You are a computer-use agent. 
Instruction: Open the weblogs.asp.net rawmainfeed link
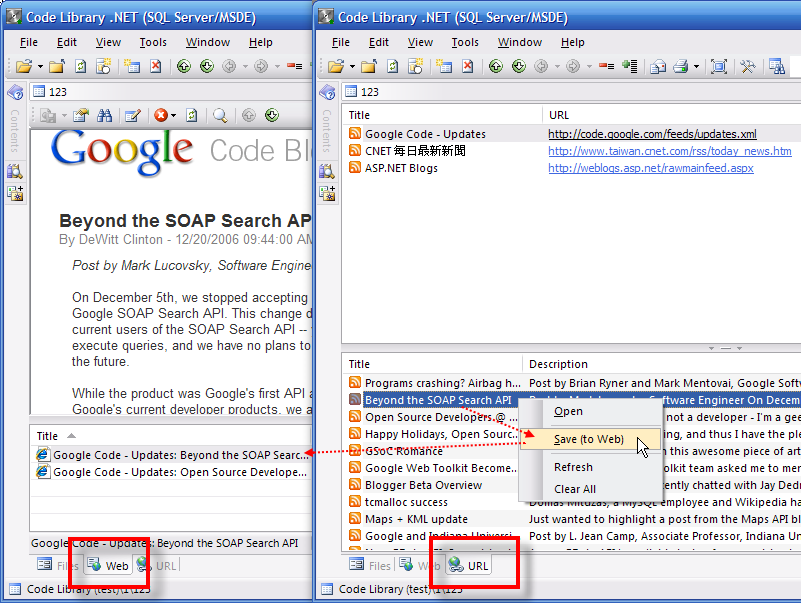tap(651, 168)
